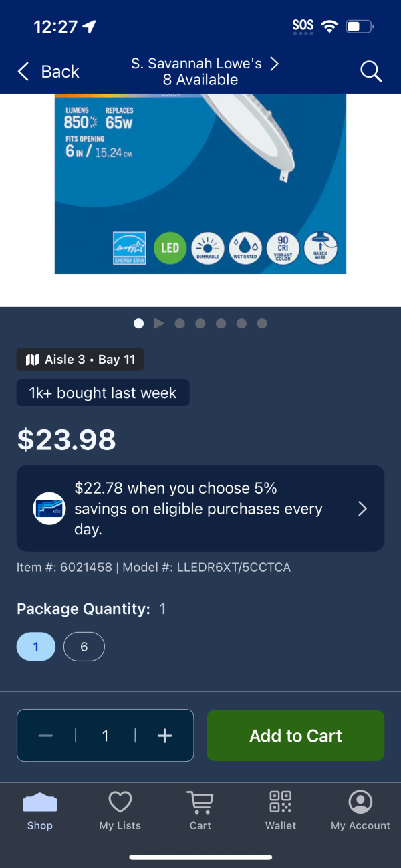Expand the S. Savannah Lowe's store selector
The image size is (401, 868).
(205, 72)
